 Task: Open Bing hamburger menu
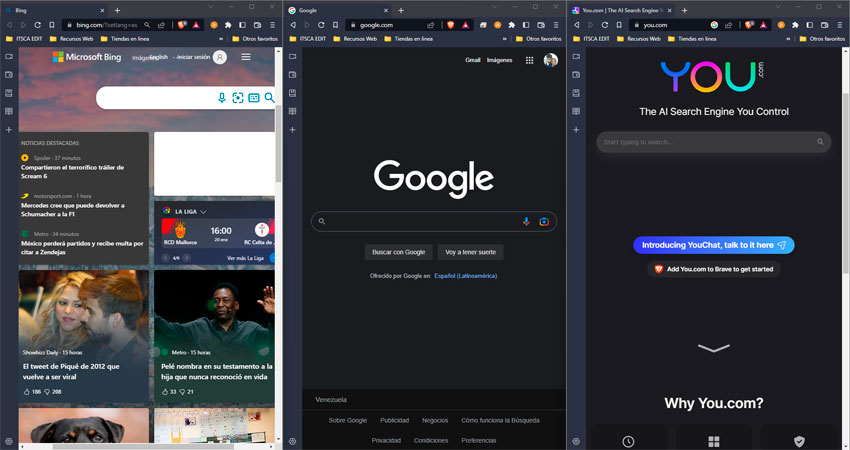pos(246,57)
